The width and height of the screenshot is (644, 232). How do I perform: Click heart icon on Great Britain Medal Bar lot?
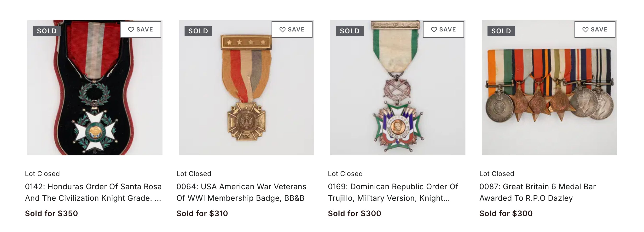click(x=586, y=30)
